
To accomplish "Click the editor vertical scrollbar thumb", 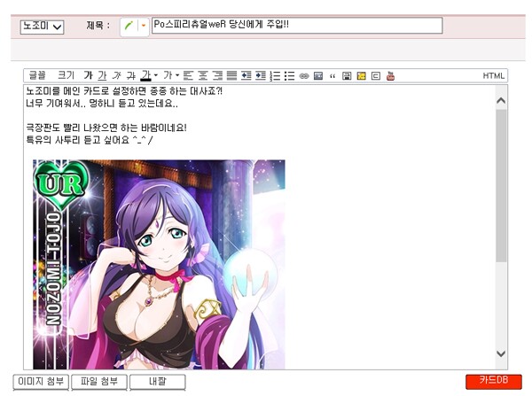I will point(501,185).
